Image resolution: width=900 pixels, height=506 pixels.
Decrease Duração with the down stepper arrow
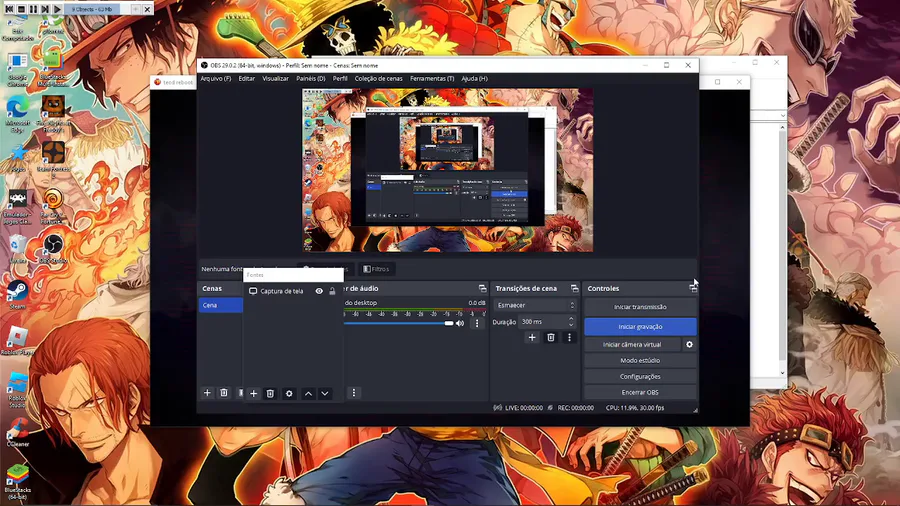point(571,325)
